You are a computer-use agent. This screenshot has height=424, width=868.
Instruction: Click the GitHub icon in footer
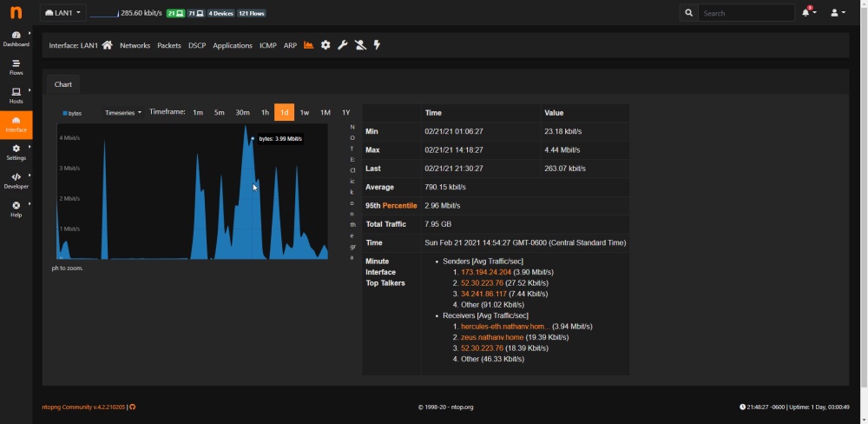coord(132,407)
